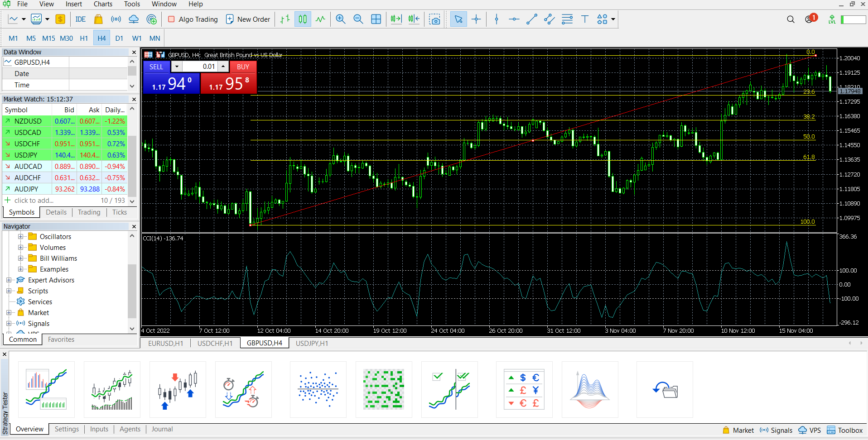Open the VPS cloud icon in toolbar
Screen dimensions: 868x440
point(134,19)
